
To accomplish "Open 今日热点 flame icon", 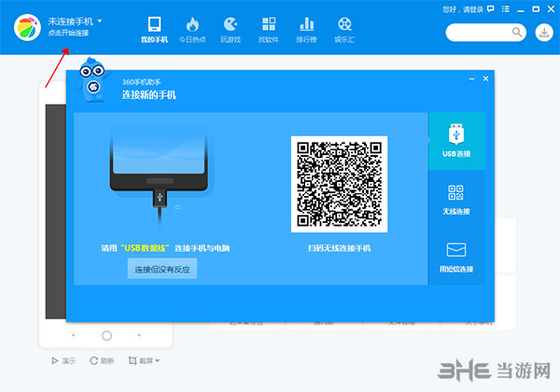I will point(192,24).
